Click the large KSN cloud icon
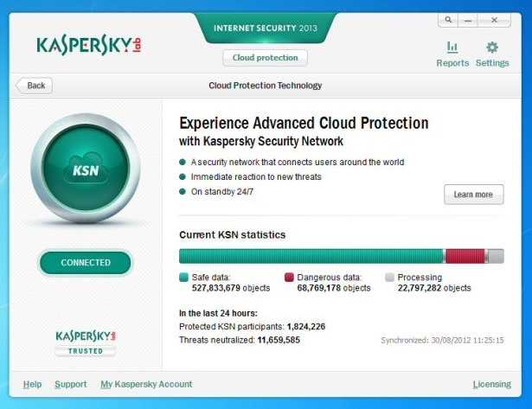The height and width of the screenshot is (409, 532). point(86,169)
